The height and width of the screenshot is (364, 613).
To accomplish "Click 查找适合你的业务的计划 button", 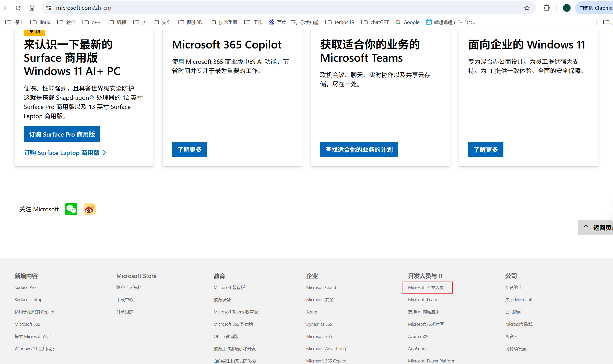I will pos(359,149).
